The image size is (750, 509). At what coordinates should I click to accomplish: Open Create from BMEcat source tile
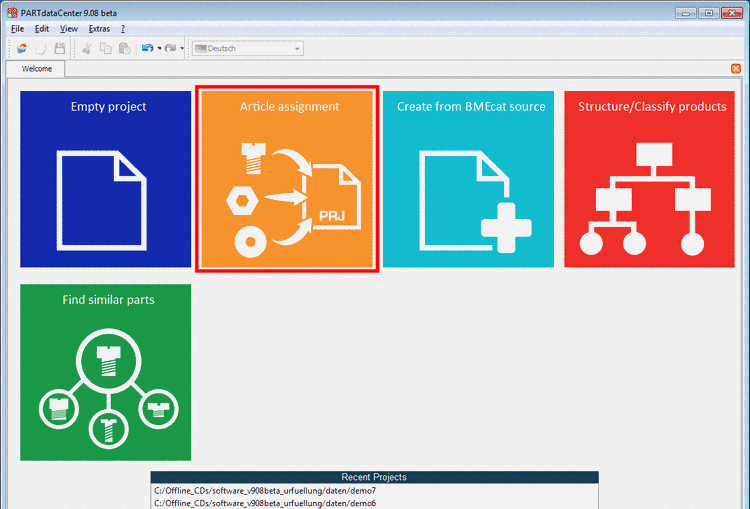pyautogui.click(x=468, y=179)
